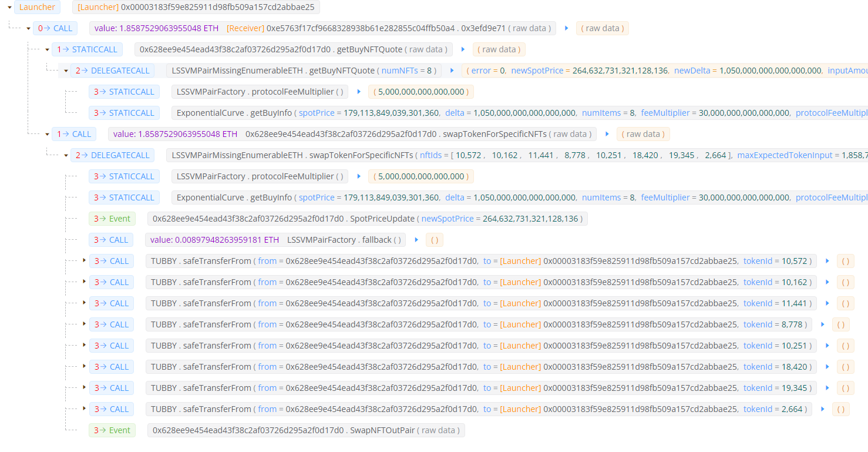The image size is (868, 452).
Task: Click the blue output arrow in the 0→CALL row
Action: [566, 28]
